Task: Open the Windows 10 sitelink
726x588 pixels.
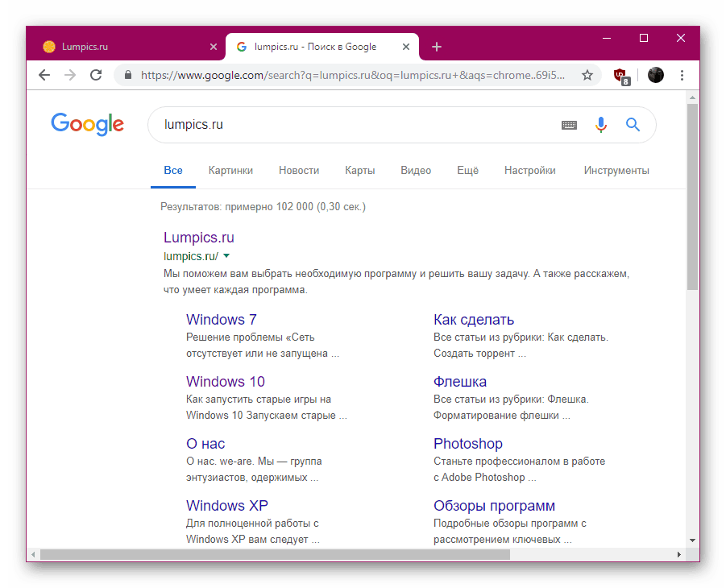Action: (x=226, y=382)
